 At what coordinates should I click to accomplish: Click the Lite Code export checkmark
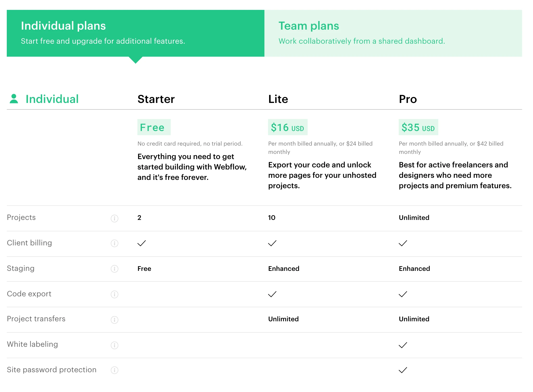coord(272,294)
